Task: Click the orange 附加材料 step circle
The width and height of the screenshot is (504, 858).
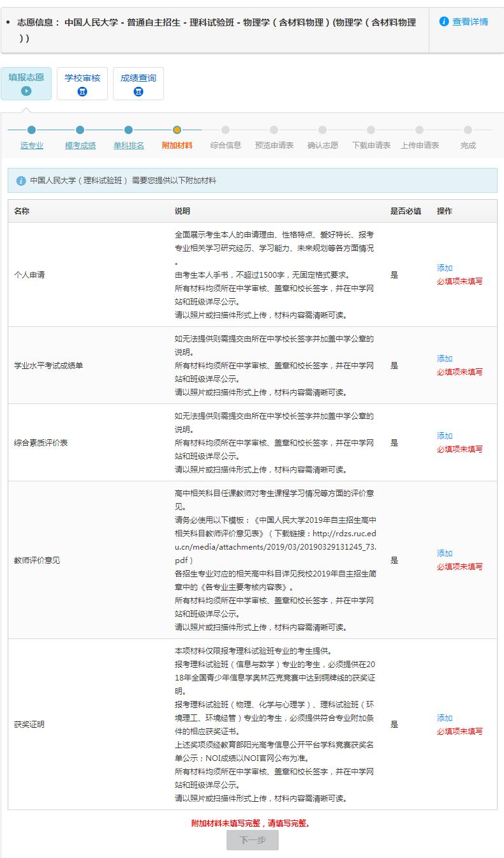Action: [x=177, y=130]
